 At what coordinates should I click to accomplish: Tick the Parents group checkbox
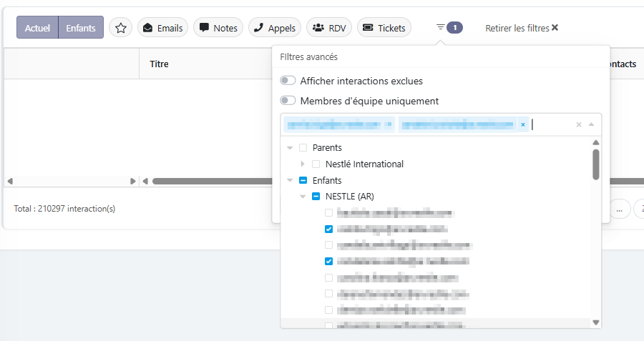303,147
